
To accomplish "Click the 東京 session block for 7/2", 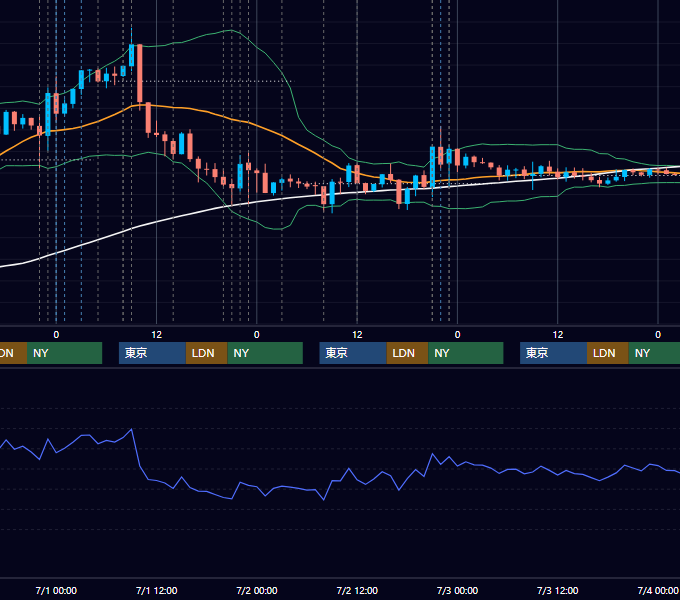I will click(353, 353).
